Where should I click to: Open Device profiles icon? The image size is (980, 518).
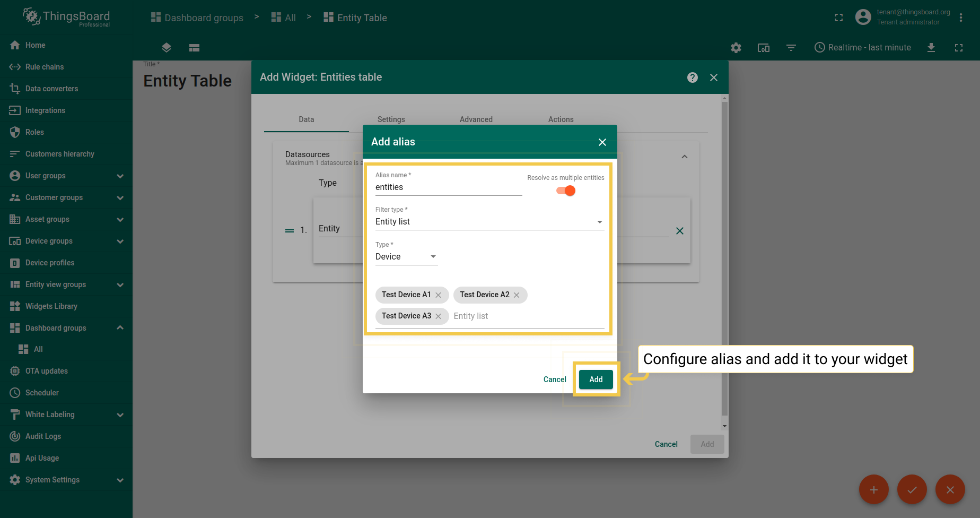(15, 263)
